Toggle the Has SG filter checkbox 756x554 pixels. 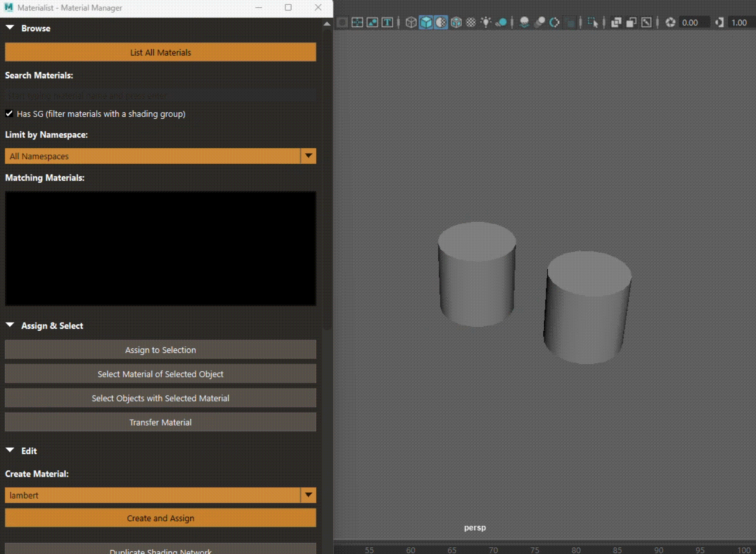[x=9, y=114]
